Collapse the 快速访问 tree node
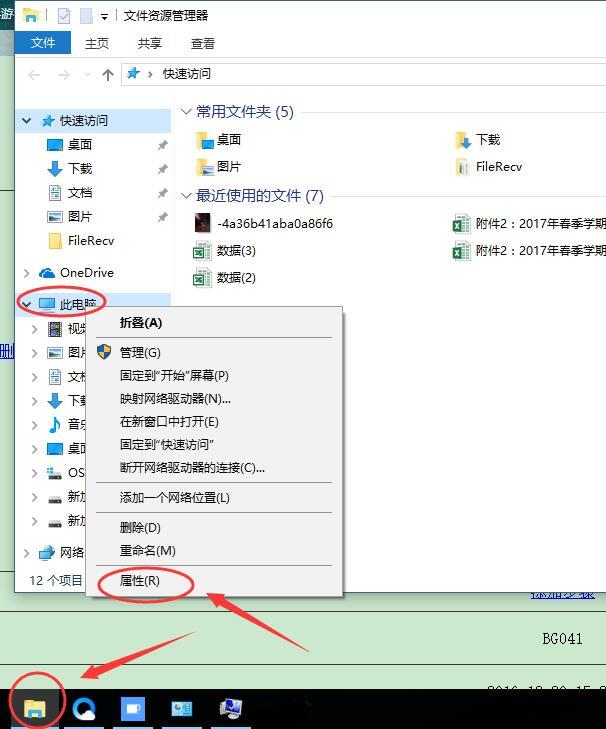The height and width of the screenshot is (729, 606). pyautogui.click(x=27, y=121)
